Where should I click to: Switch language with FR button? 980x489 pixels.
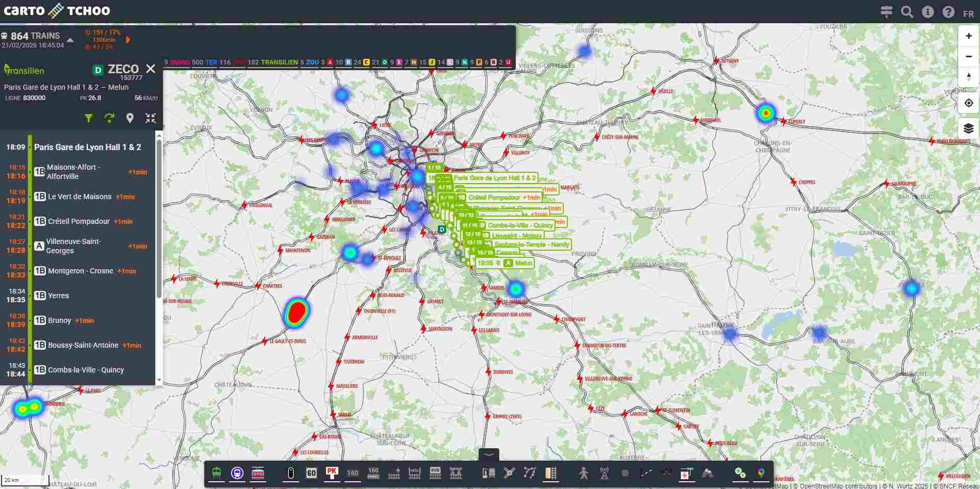[968, 13]
